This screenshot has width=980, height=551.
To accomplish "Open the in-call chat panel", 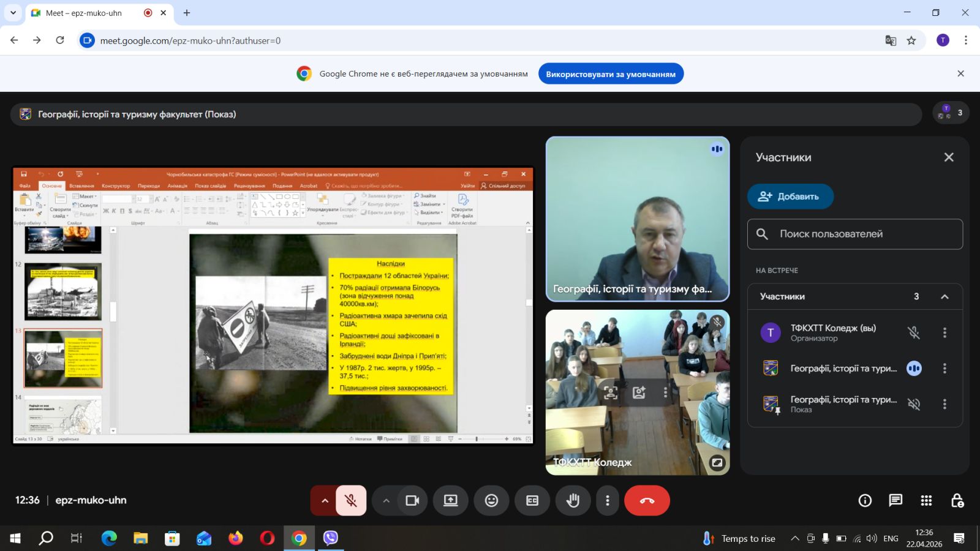I will click(x=895, y=501).
